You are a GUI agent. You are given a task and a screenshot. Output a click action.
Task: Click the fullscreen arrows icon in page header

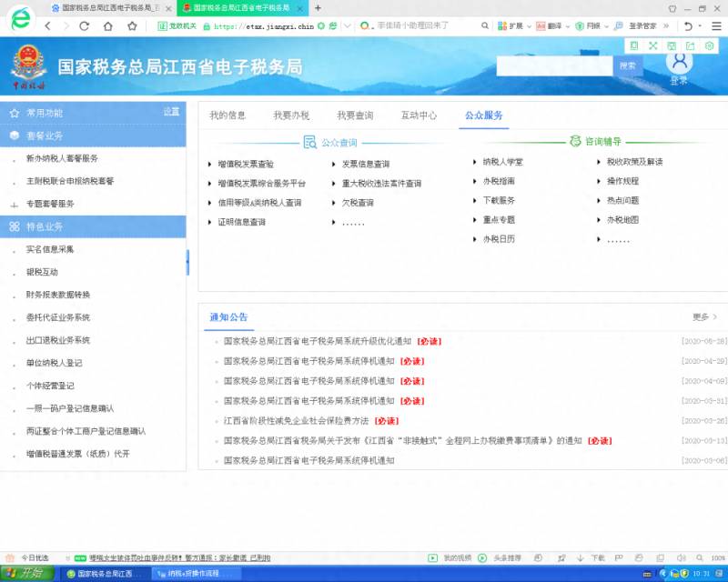652,45
